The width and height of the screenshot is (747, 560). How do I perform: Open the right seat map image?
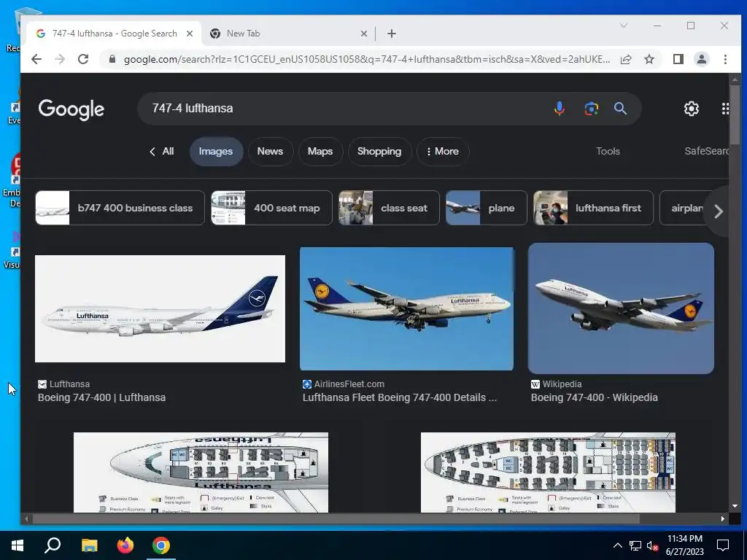click(548, 472)
